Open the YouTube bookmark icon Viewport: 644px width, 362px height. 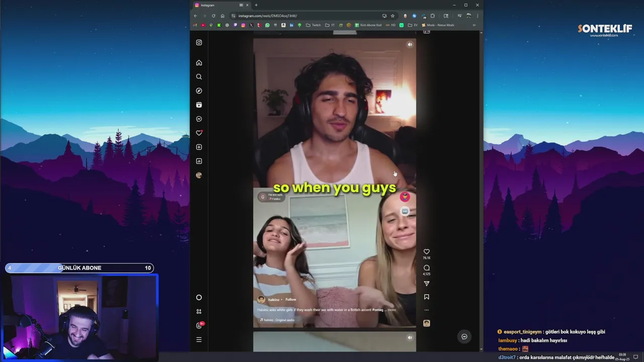pos(203,25)
